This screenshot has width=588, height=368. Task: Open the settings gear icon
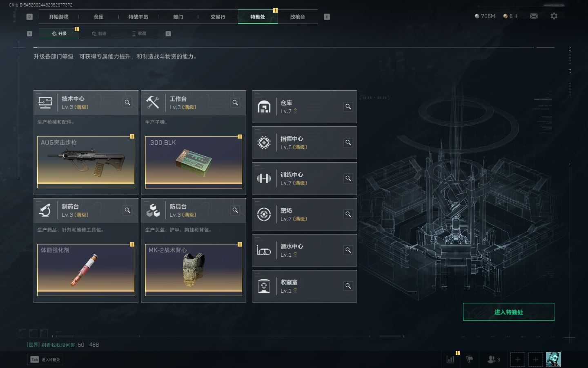(554, 16)
